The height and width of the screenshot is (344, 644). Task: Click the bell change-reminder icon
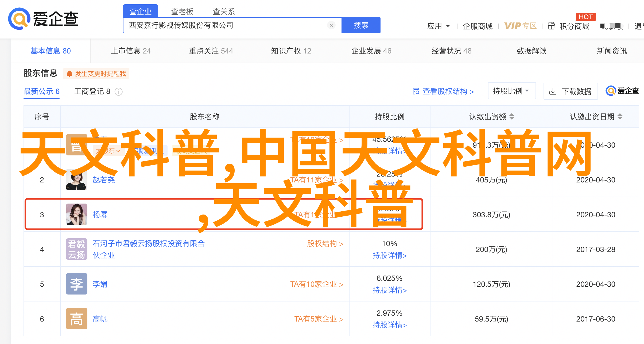[69, 74]
